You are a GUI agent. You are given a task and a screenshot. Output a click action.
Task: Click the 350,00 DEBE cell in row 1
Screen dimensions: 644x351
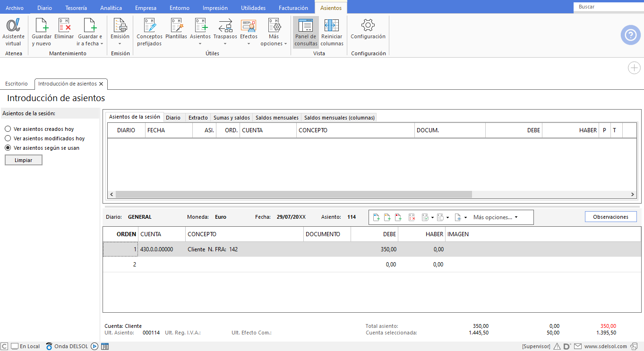[374, 249]
